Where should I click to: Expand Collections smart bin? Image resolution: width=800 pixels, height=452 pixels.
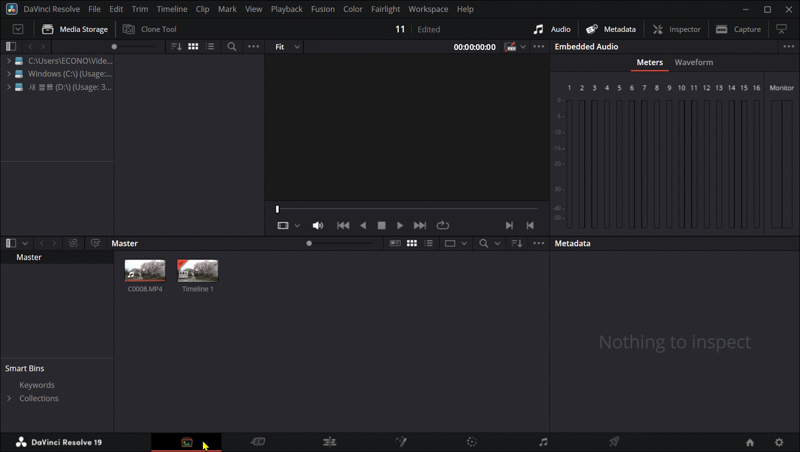pos(9,398)
